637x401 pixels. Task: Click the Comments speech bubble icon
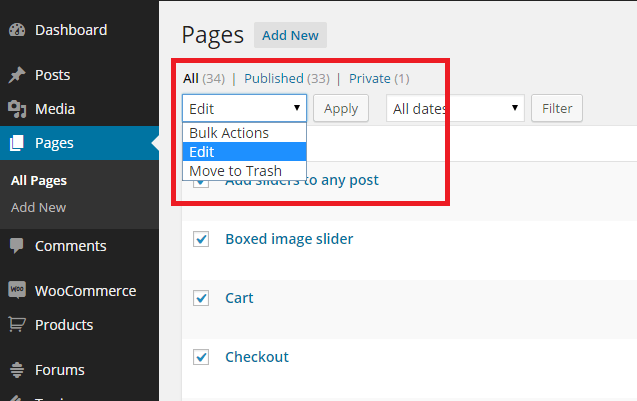[x=17, y=246]
